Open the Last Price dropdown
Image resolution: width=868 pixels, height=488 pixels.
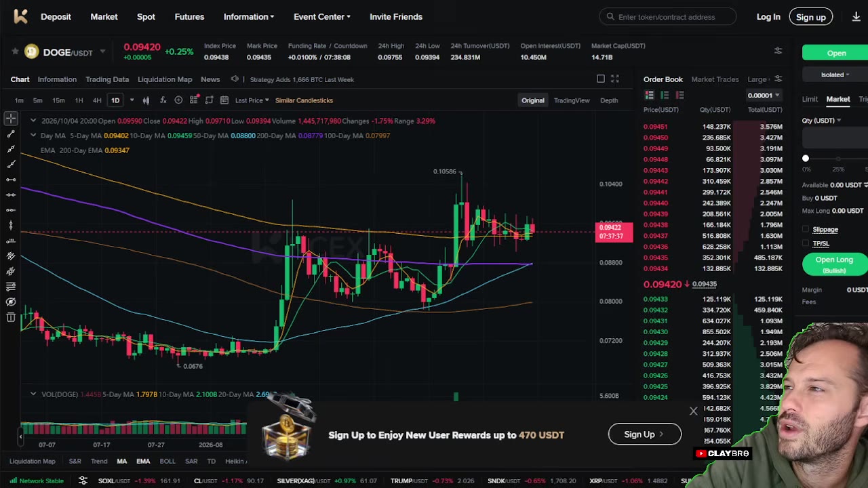click(252, 100)
